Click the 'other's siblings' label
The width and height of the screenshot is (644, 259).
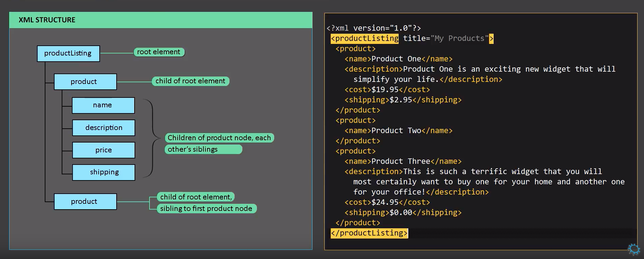[x=203, y=149]
